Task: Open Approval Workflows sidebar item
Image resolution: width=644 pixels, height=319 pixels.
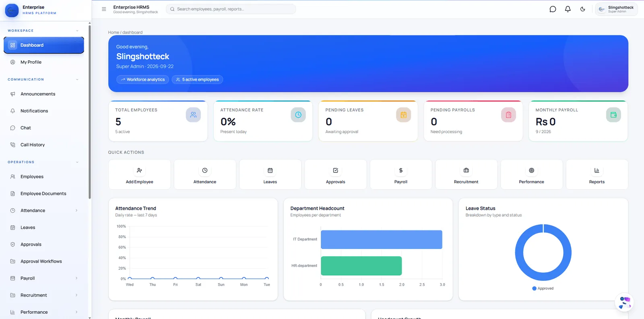Action: tap(44, 261)
